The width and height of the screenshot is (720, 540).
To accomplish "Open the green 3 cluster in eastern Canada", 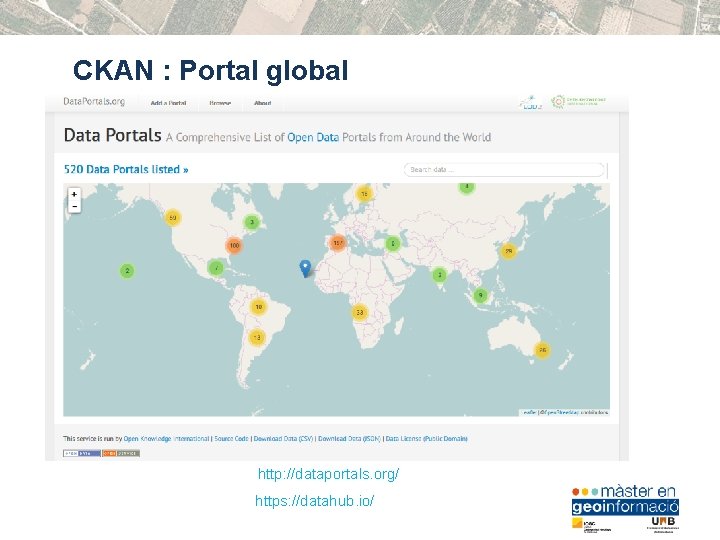I will point(251,222).
